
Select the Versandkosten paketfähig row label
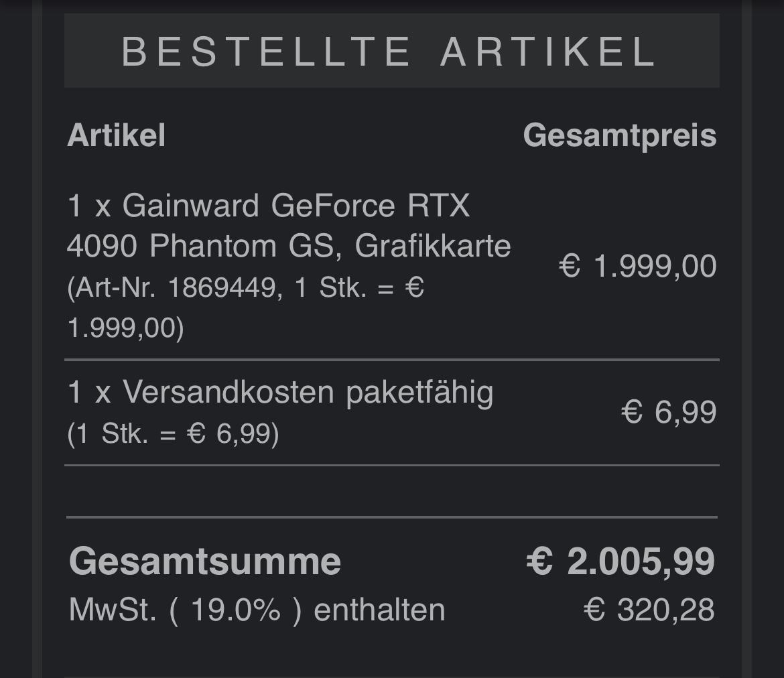pos(281,393)
